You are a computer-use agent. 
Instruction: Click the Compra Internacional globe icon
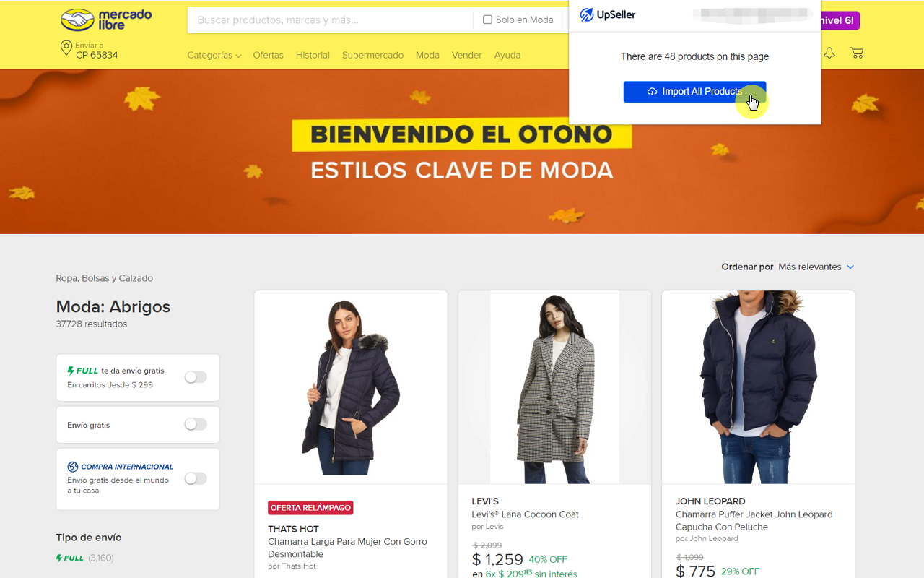tap(72, 467)
